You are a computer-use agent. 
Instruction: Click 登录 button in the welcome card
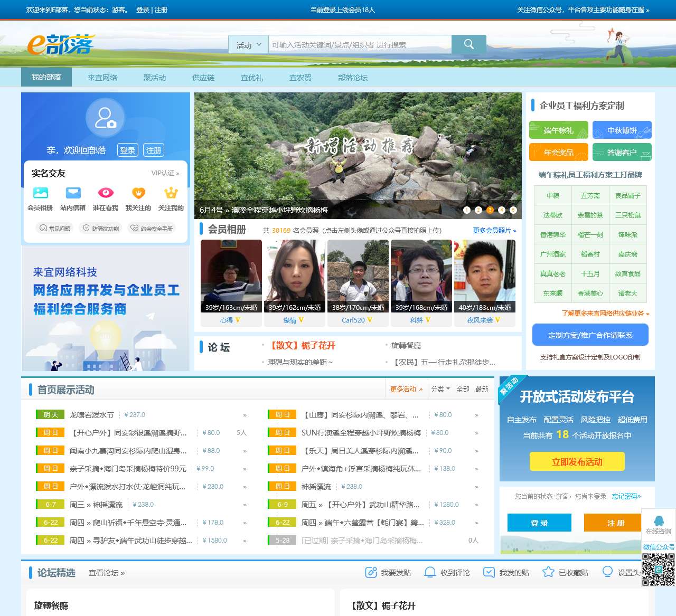pos(128,150)
